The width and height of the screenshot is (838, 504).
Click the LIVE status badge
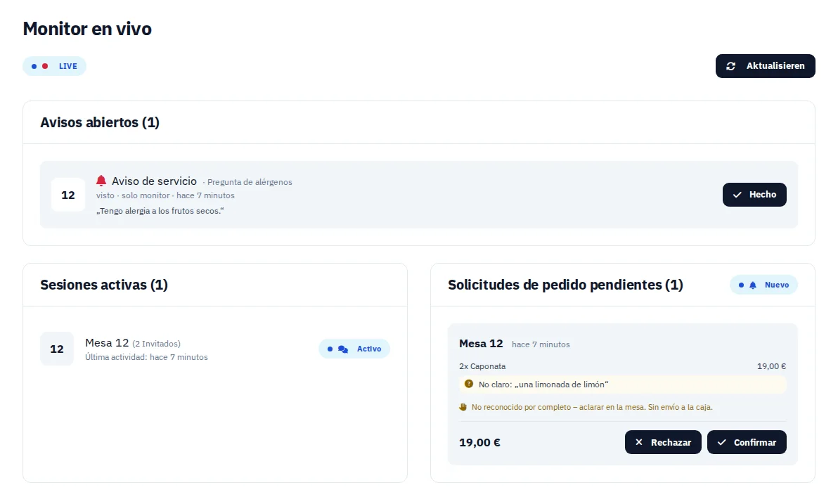point(55,66)
